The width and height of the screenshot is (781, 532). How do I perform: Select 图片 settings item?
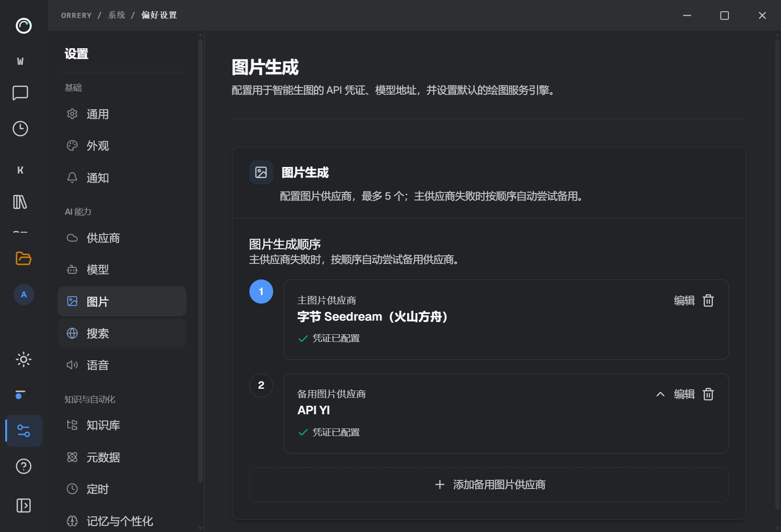pos(122,301)
